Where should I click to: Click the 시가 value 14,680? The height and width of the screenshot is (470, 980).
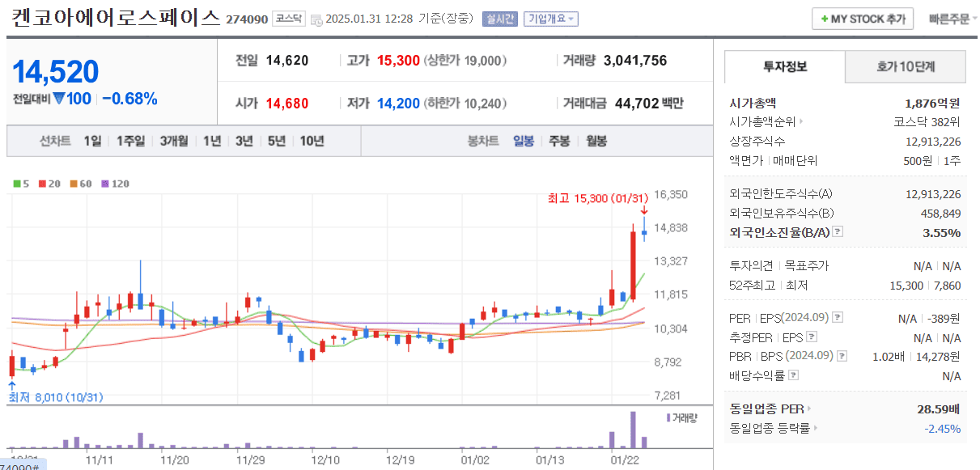[286, 104]
